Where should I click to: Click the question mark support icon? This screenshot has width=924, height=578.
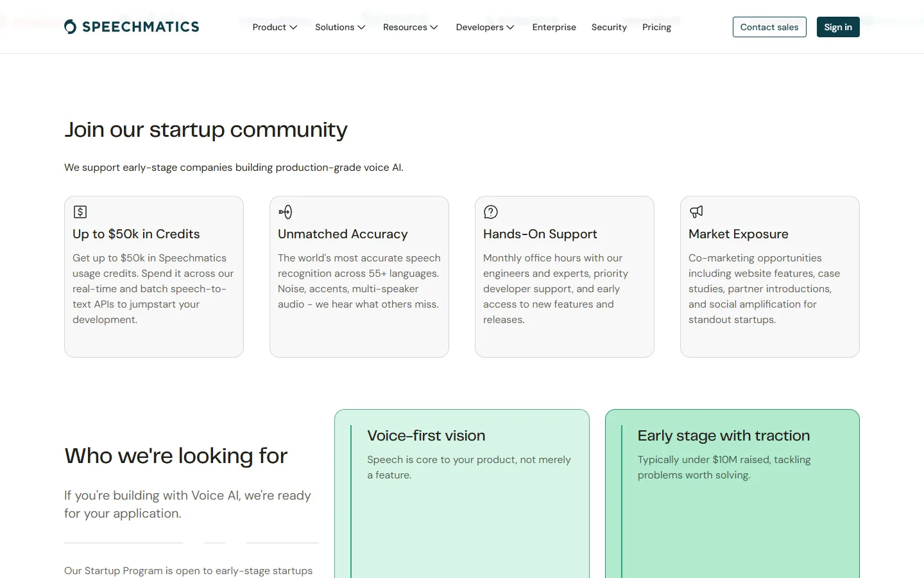click(491, 212)
